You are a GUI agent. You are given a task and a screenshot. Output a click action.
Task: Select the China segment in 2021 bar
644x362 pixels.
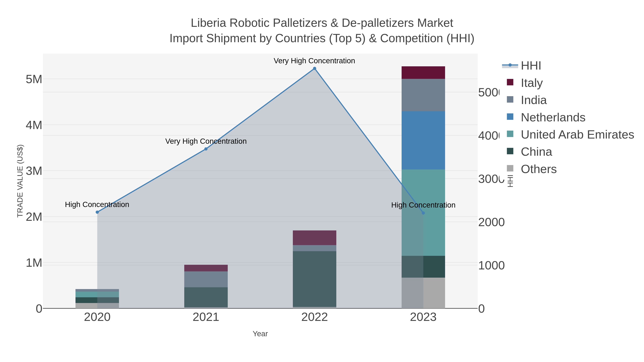click(206, 297)
